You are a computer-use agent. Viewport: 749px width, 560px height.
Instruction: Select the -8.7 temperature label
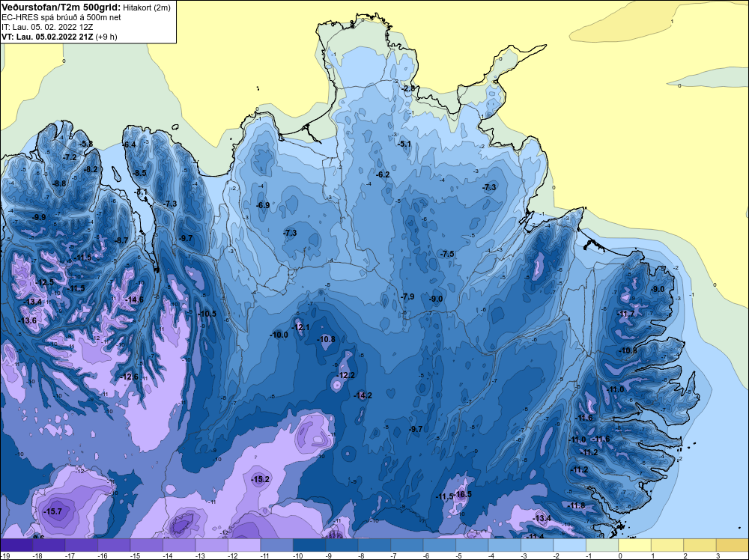[x=121, y=240]
